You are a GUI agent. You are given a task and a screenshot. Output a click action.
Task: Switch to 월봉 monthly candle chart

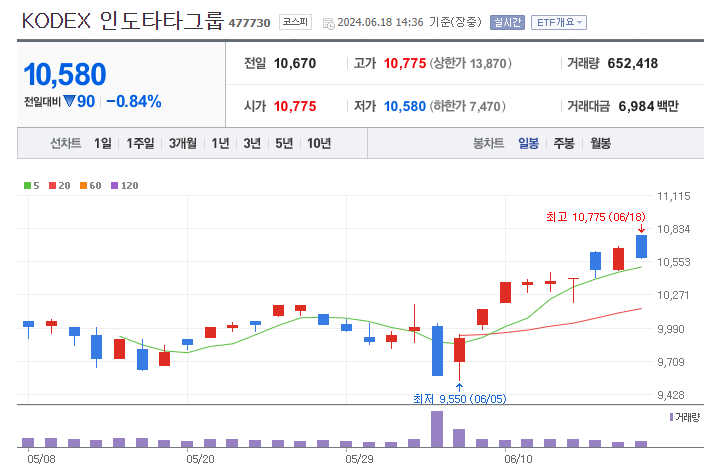coord(600,143)
